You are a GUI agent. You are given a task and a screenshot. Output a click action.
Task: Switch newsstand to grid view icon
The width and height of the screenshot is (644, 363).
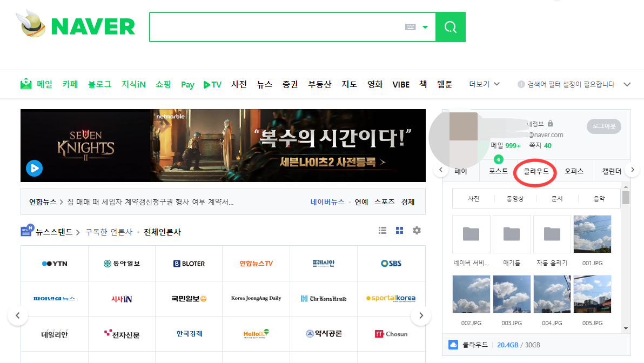(x=400, y=230)
